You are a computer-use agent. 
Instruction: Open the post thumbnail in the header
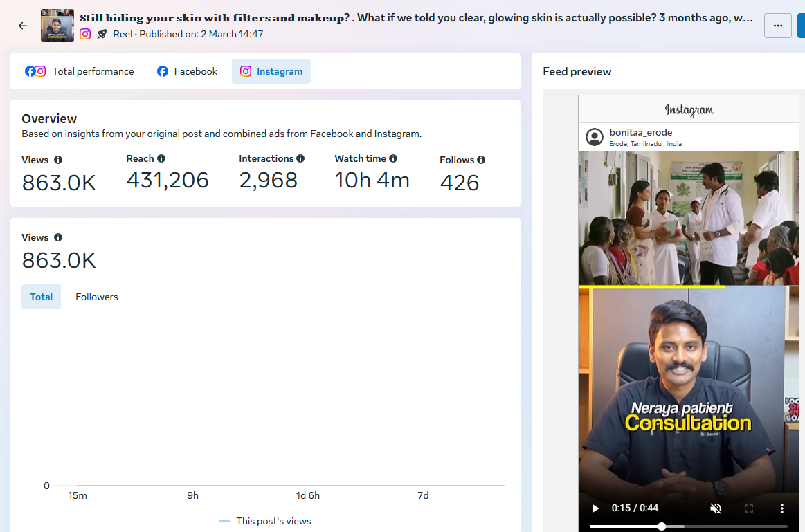pos(57,26)
